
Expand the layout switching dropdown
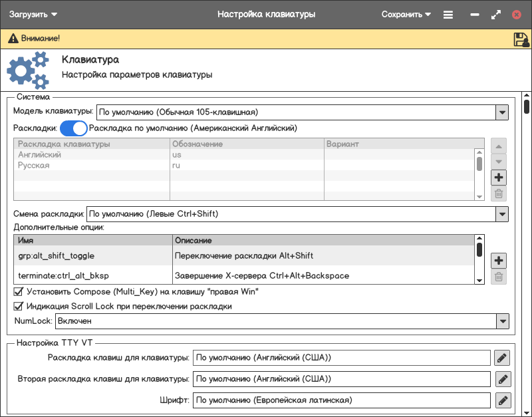click(502, 214)
